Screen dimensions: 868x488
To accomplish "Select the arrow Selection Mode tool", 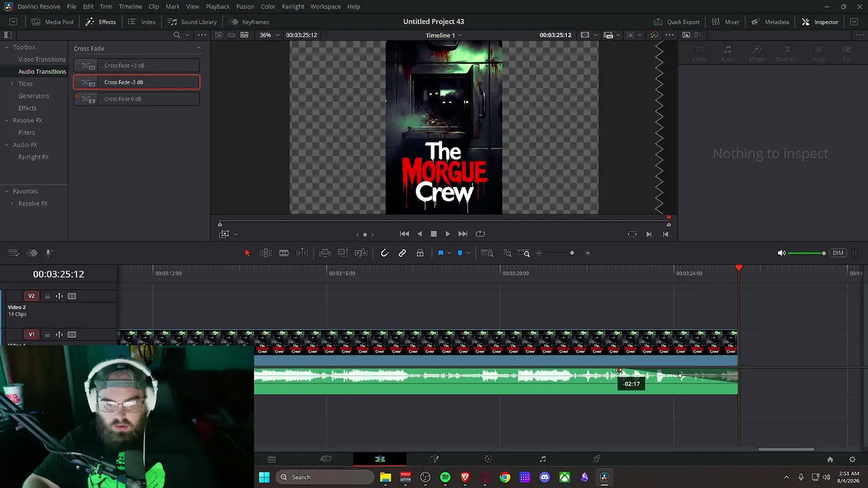I will click(x=247, y=253).
